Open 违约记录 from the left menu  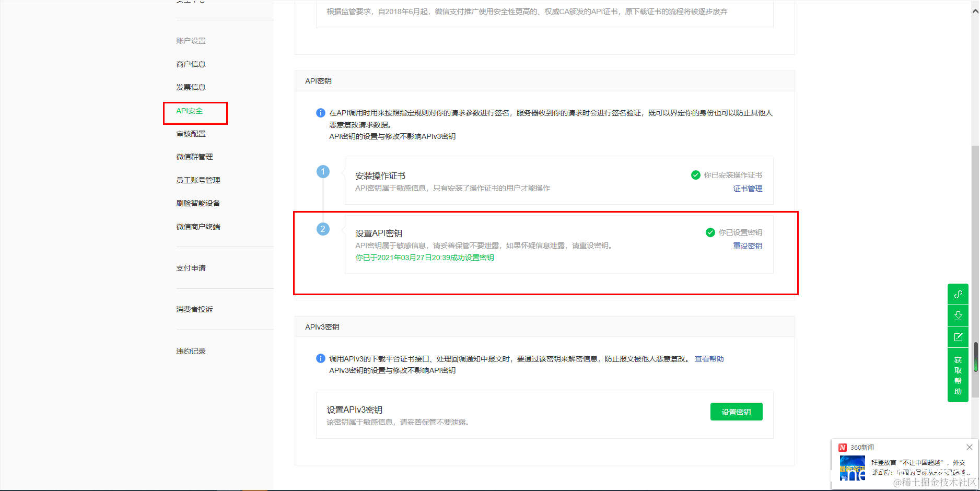tap(191, 350)
